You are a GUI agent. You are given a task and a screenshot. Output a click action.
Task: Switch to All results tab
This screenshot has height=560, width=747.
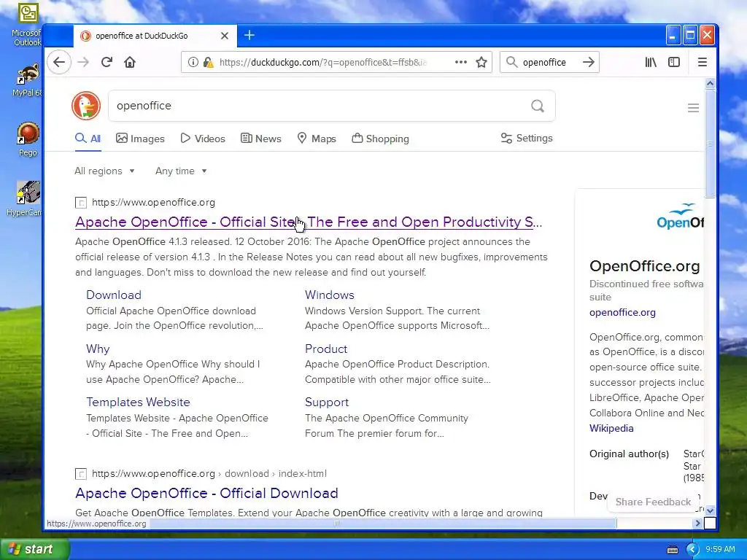[88, 139]
